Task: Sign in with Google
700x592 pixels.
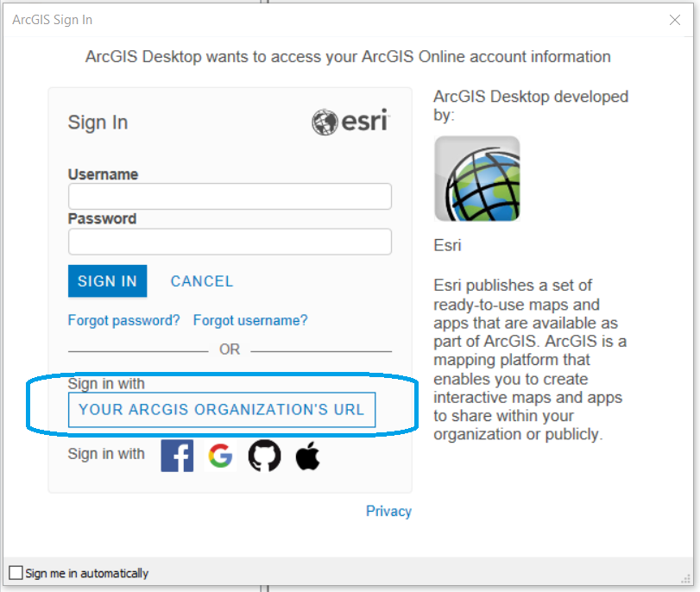Action: [220, 455]
